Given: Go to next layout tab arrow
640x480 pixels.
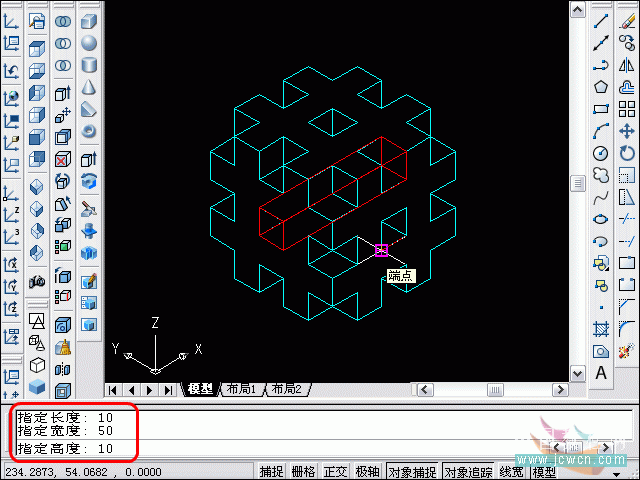Looking at the screenshot, I should point(149,390).
